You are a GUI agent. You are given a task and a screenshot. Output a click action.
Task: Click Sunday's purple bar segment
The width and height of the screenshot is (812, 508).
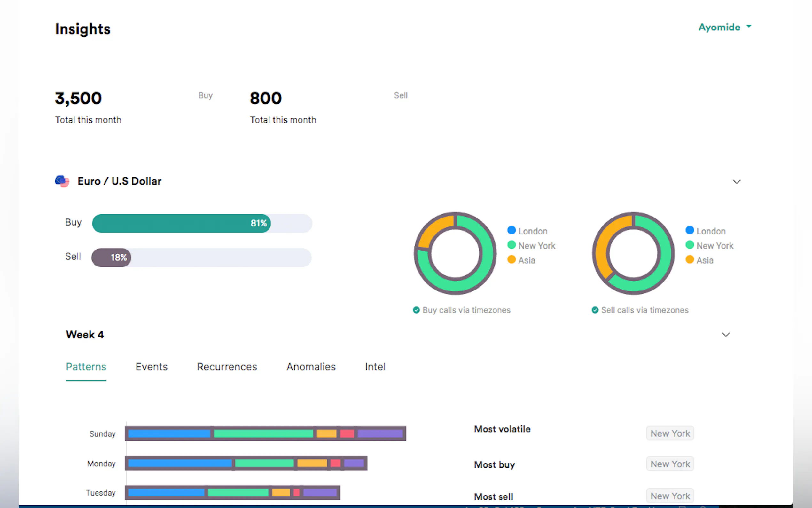[x=380, y=433]
